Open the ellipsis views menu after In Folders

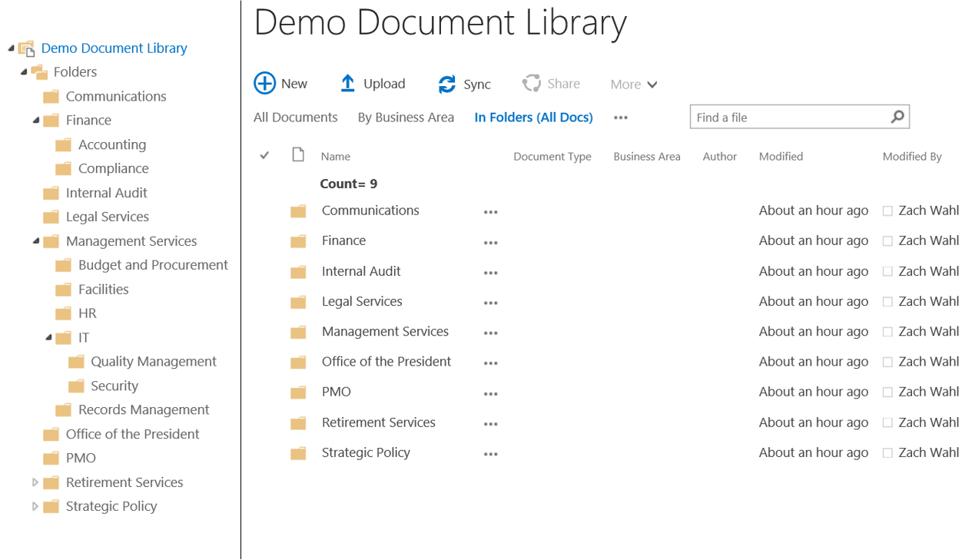[621, 118]
